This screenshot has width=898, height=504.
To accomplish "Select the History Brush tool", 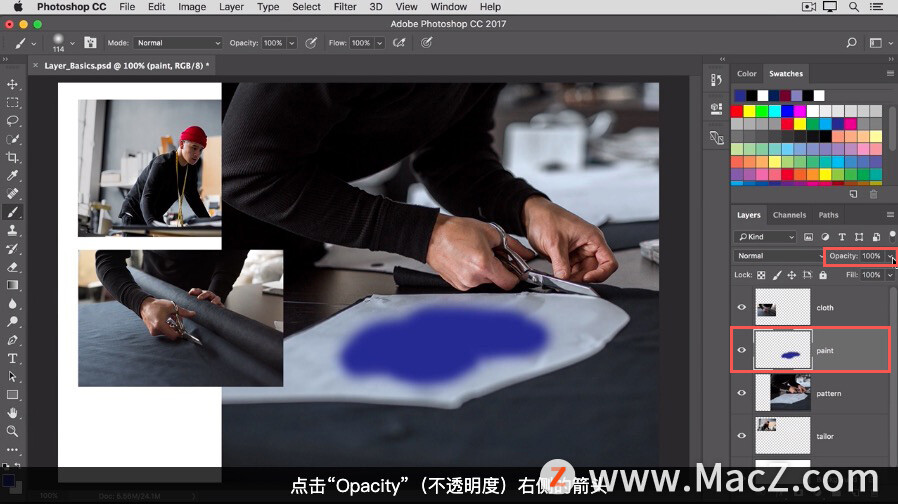I will click(x=13, y=249).
